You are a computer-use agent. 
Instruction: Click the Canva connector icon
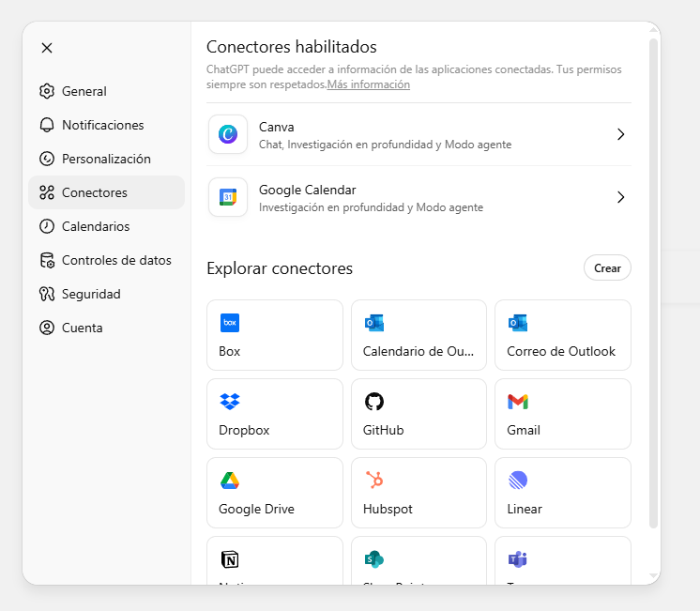coord(228,134)
